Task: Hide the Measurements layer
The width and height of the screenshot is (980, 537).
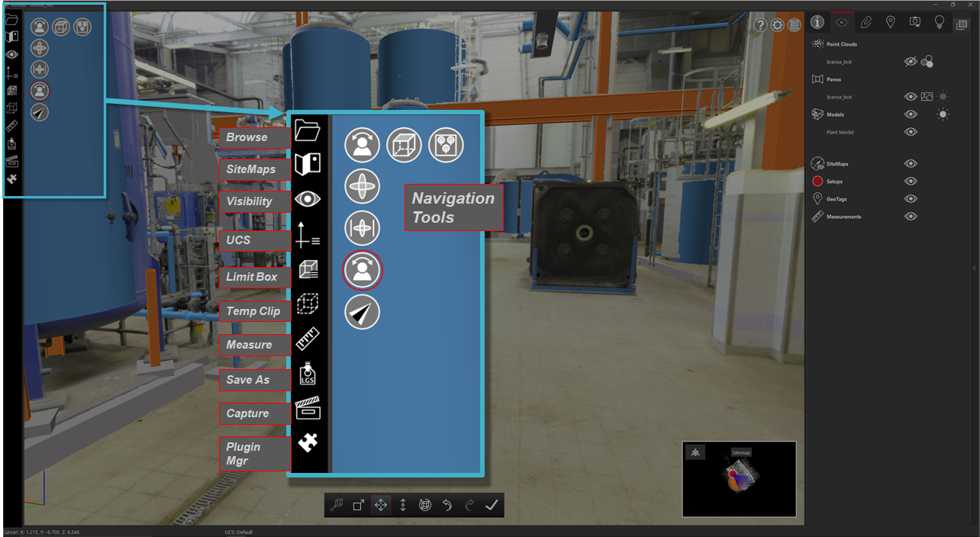Action: pos(911,217)
